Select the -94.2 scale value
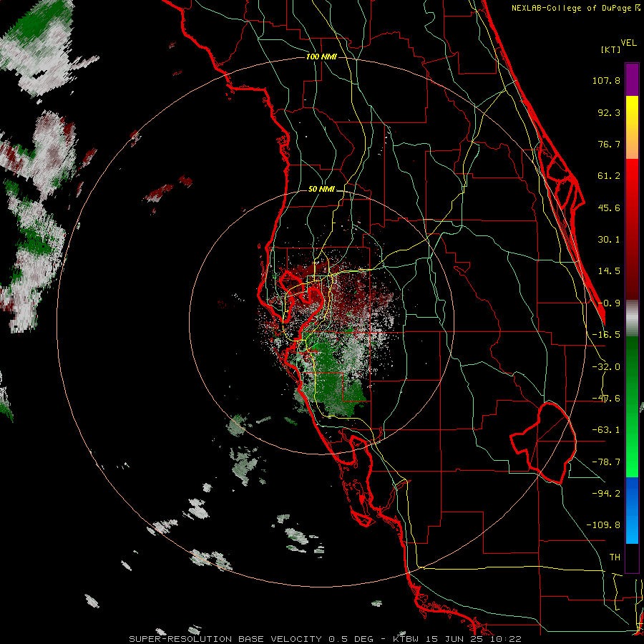 [x=606, y=493]
